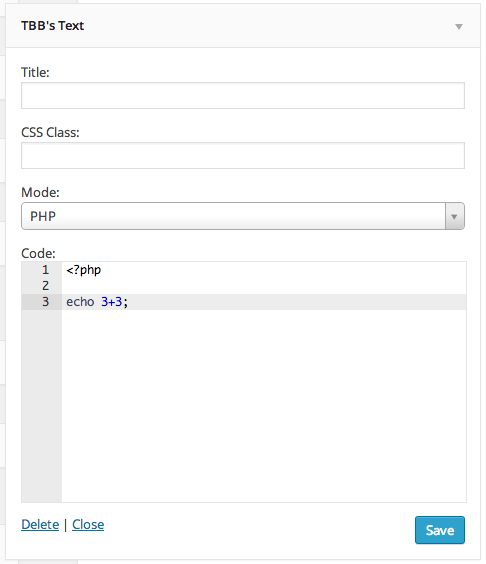Save the widget settings
The height and width of the screenshot is (564, 486).
(440, 530)
